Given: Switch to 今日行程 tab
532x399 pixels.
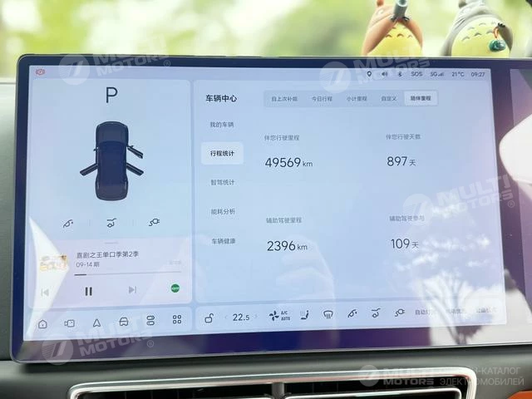Looking at the screenshot, I should pyautogui.click(x=322, y=98).
